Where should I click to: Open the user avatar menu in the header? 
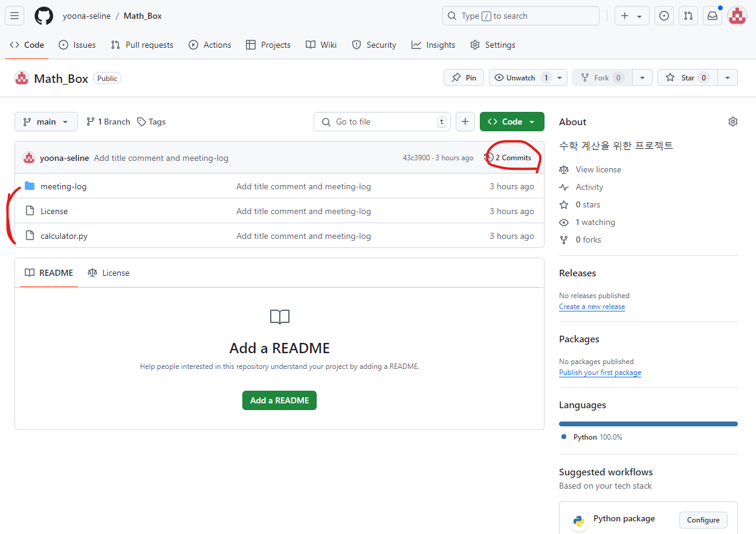point(737,16)
